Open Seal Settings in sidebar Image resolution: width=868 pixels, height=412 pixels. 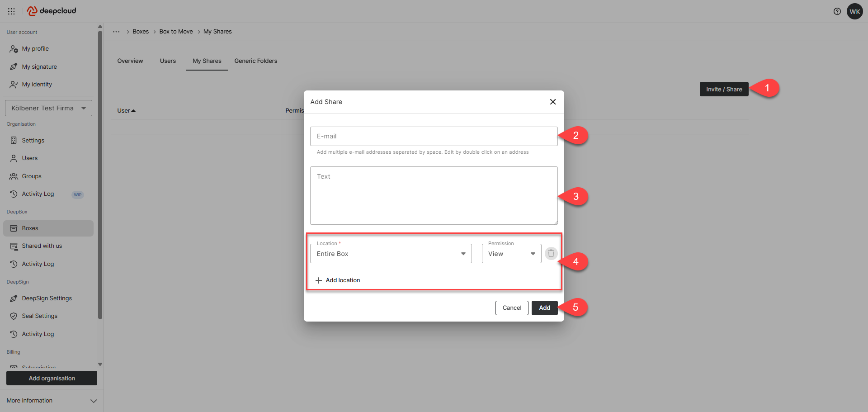(x=39, y=316)
